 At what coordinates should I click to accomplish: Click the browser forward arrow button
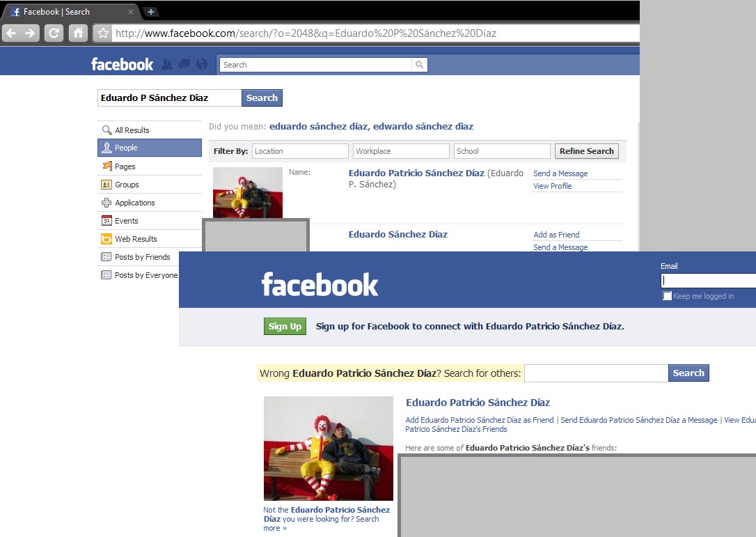click(x=30, y=33)
